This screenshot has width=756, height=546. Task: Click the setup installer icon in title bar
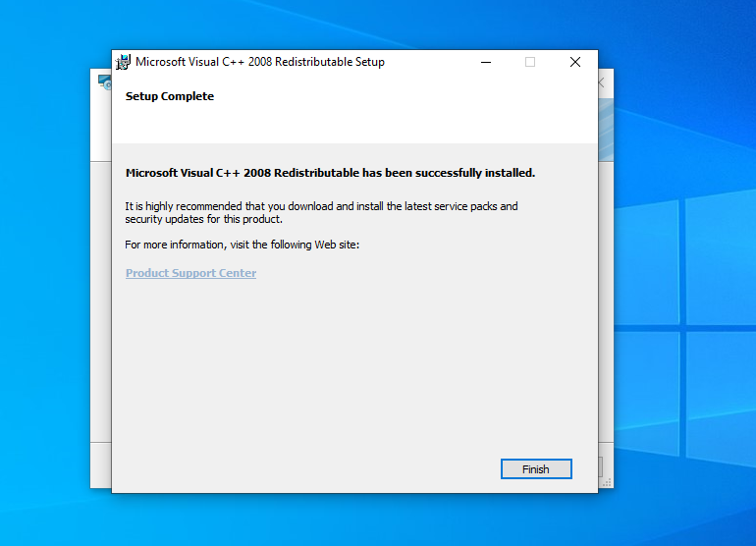pos(124,62)
